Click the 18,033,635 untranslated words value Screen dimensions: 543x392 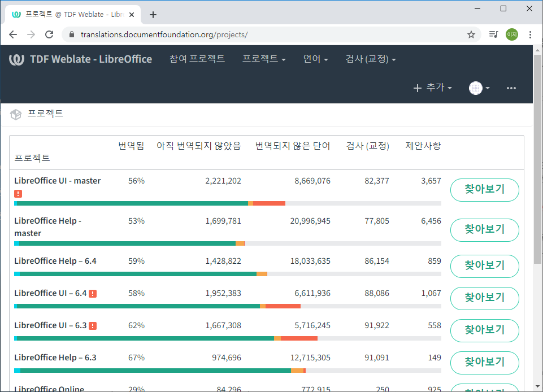click(x=310, y=261)
